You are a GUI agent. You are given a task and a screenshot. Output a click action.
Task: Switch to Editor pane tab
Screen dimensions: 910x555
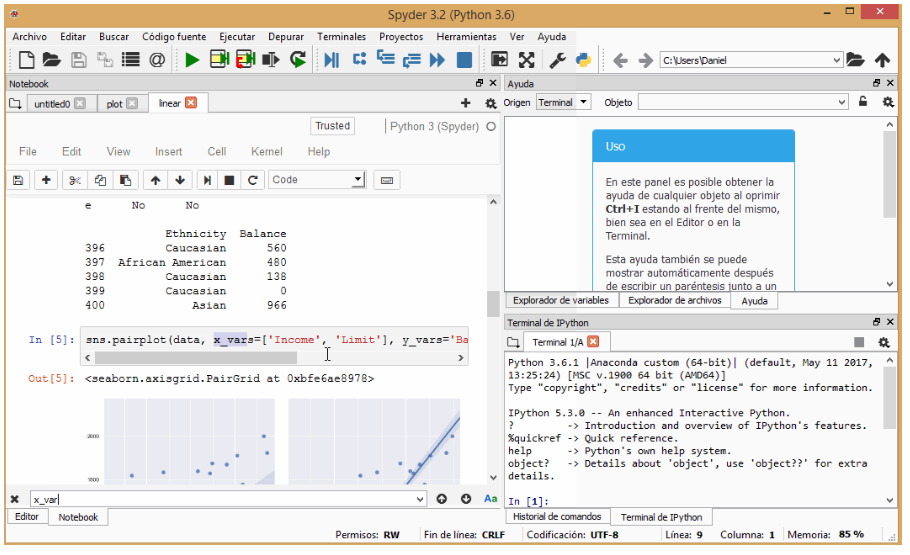27,517
